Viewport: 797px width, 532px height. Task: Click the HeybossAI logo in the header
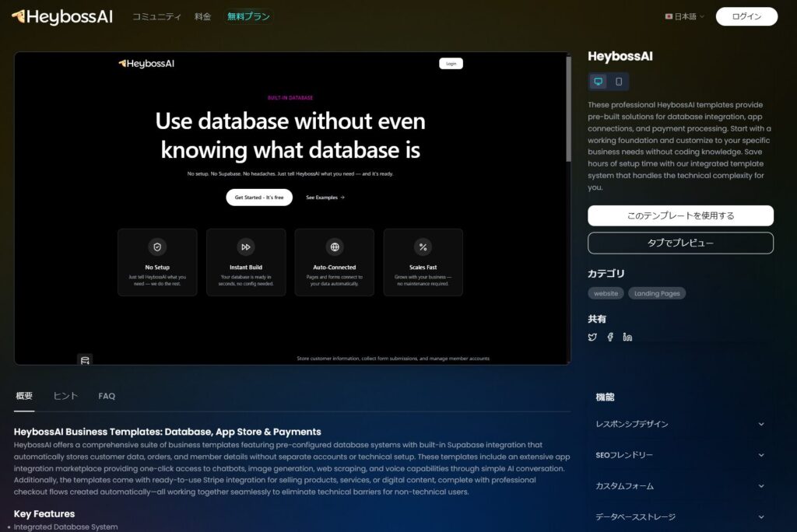[x=62, y=17]
